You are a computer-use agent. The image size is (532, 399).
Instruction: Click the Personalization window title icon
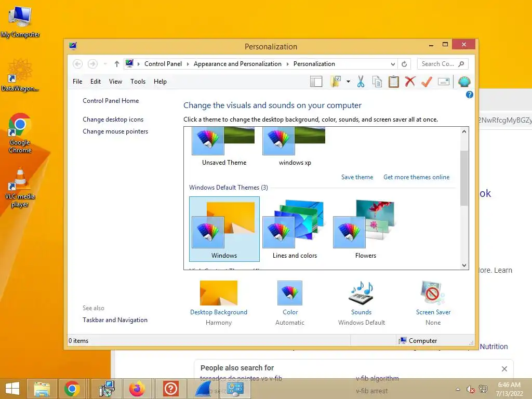(73, 46)
